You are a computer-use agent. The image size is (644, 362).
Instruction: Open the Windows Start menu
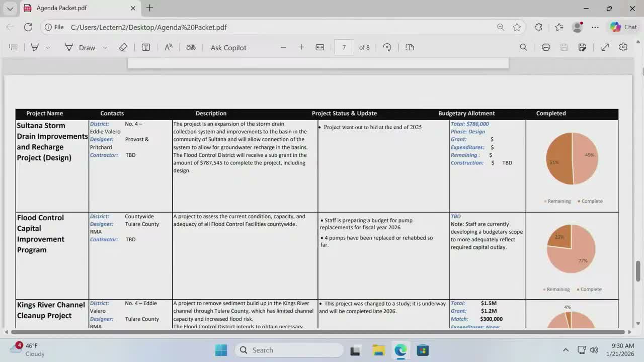pos(221,350)
